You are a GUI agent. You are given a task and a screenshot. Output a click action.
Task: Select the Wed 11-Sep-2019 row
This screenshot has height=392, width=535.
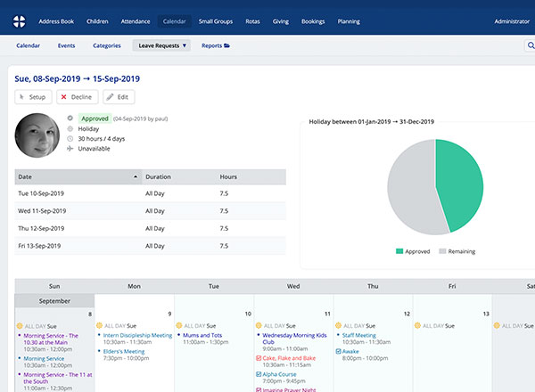(150, 211)
